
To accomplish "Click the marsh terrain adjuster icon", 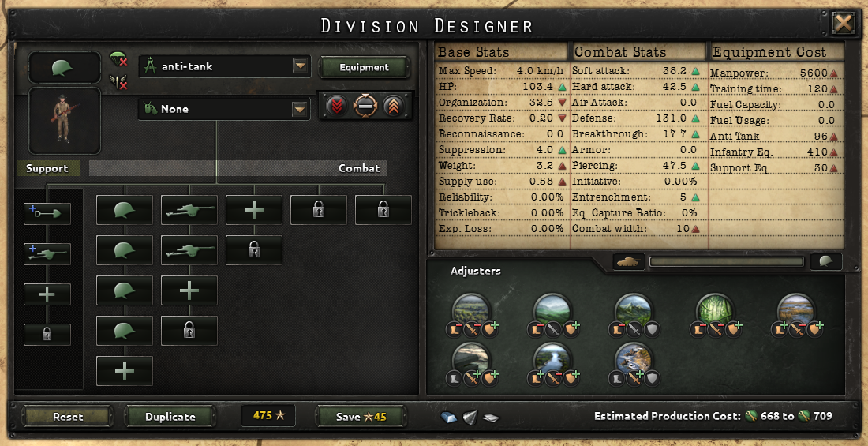I will [797, 311].
